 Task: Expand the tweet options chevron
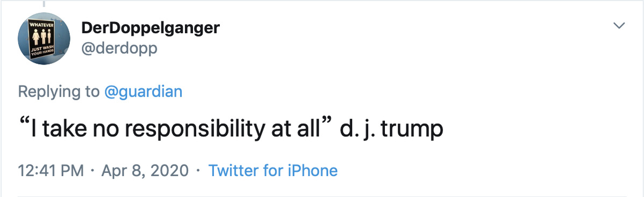619,26
